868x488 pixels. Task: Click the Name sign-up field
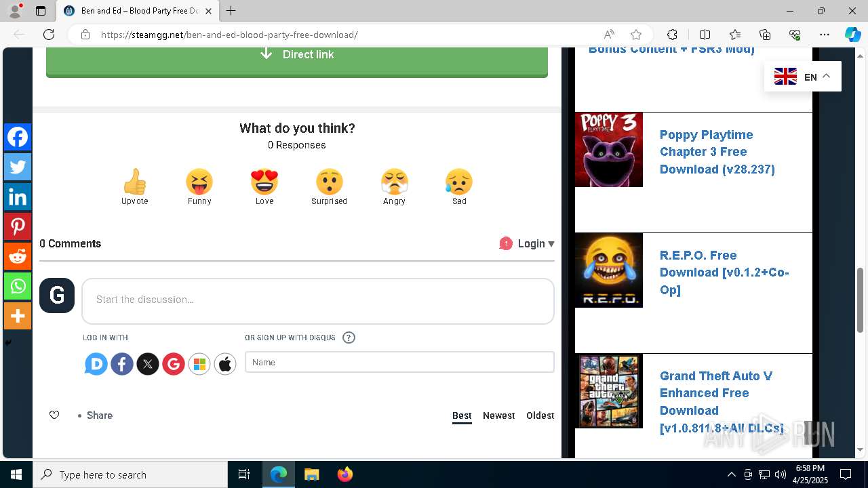click(x=399, y=362)
